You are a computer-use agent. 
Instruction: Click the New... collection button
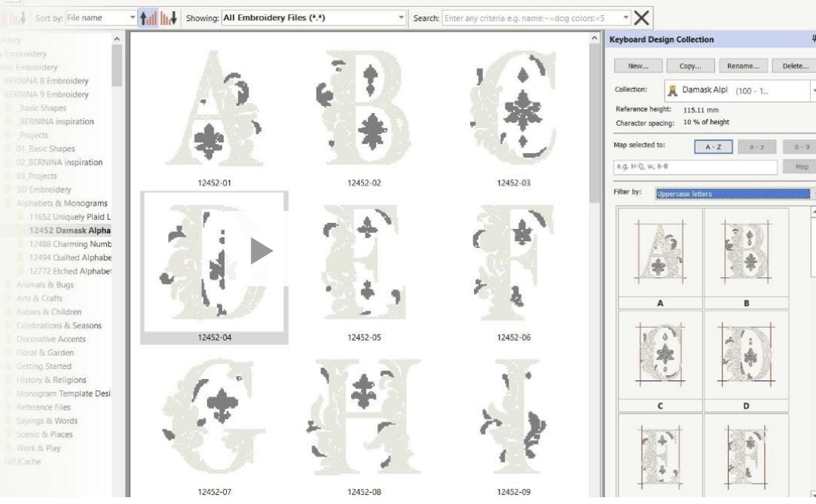pyautogui.click(x=637, y=66)
